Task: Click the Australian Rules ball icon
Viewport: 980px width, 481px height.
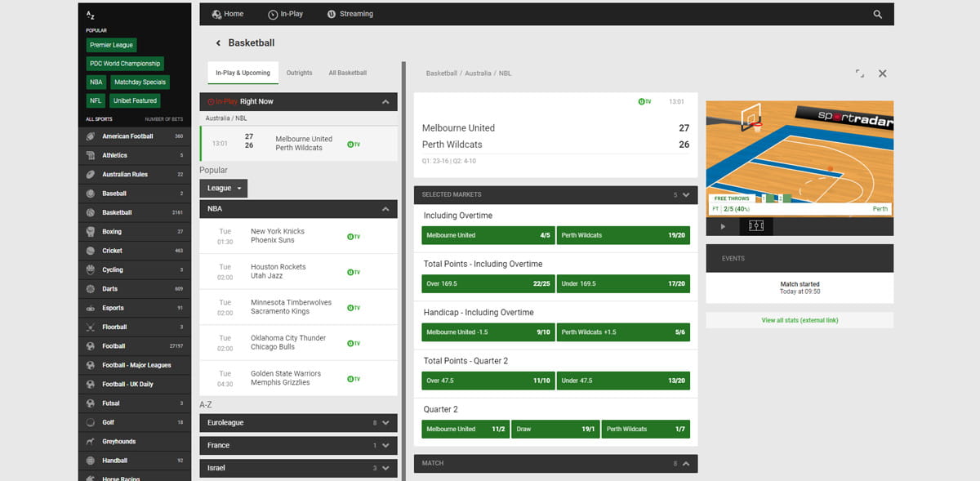Action: coord(91,174)
